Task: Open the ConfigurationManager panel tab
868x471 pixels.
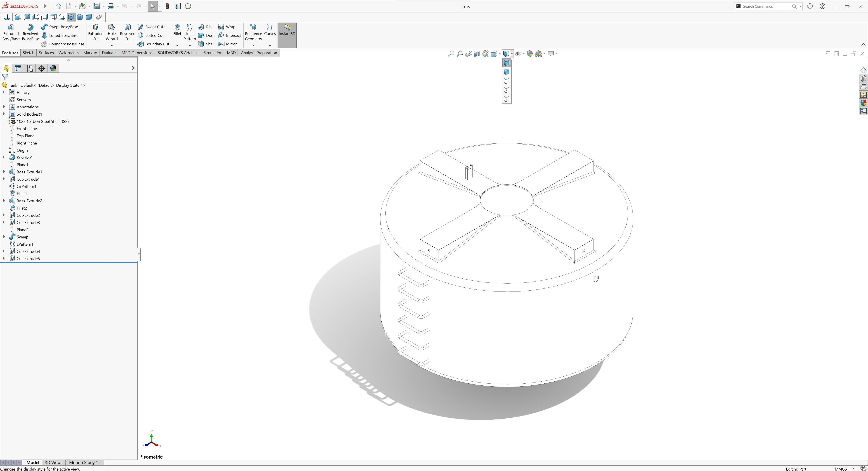Action: pos(30,68)
